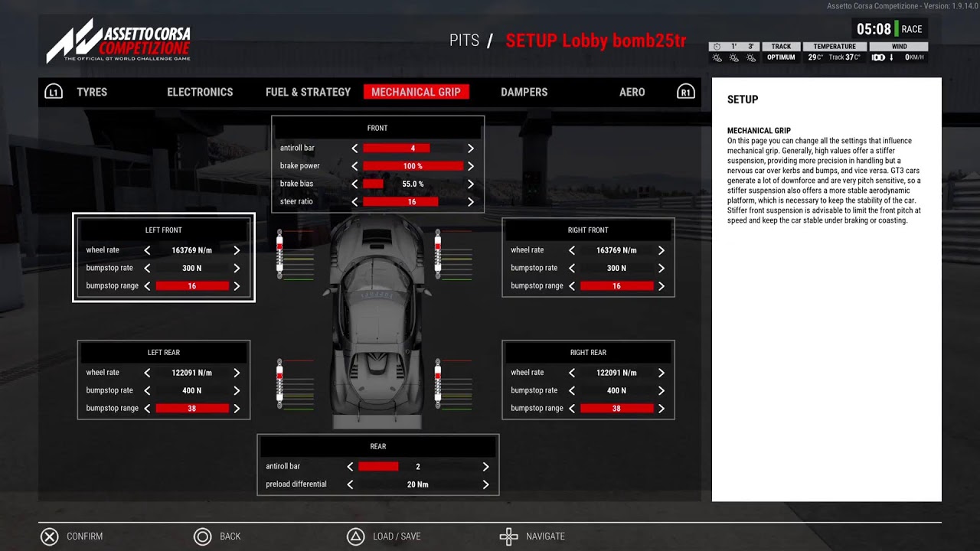Decrease preload differential value

tap(351, 484)
